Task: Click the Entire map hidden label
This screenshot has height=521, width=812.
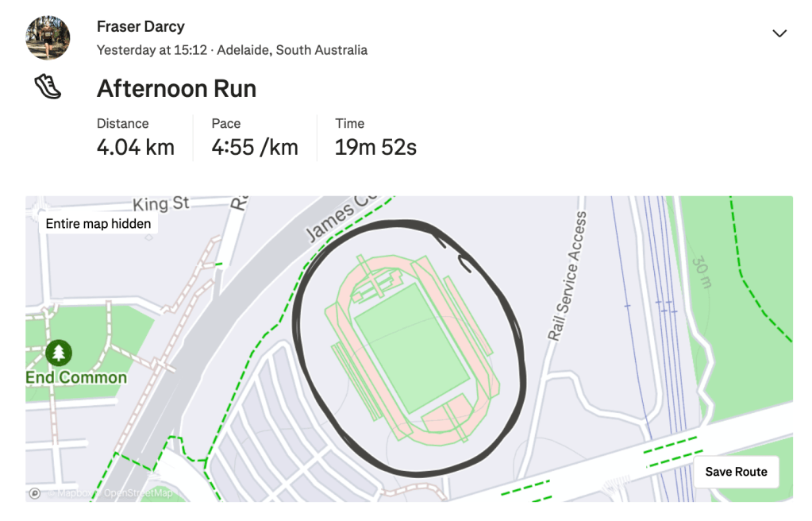Action: (x=98, y=224)
